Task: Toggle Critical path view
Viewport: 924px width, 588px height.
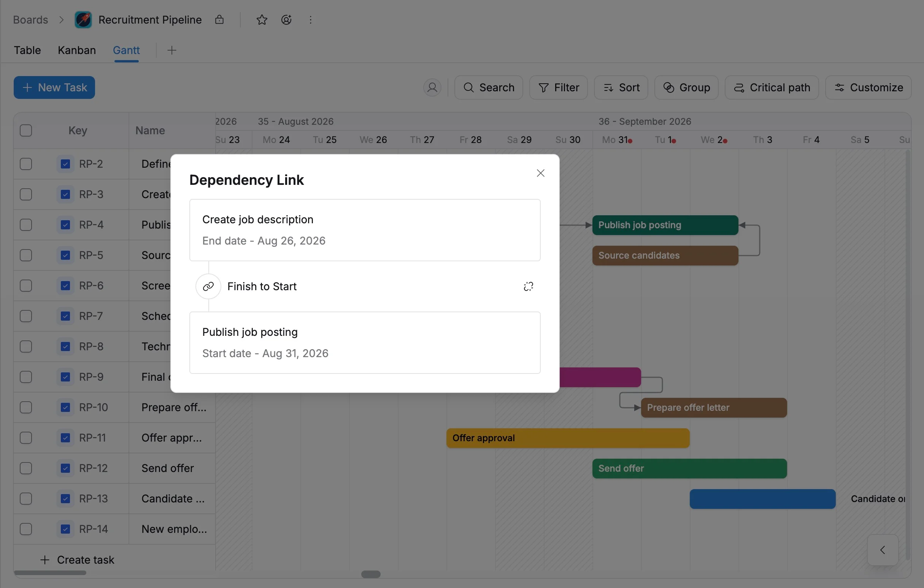Action: coord(771,87)
